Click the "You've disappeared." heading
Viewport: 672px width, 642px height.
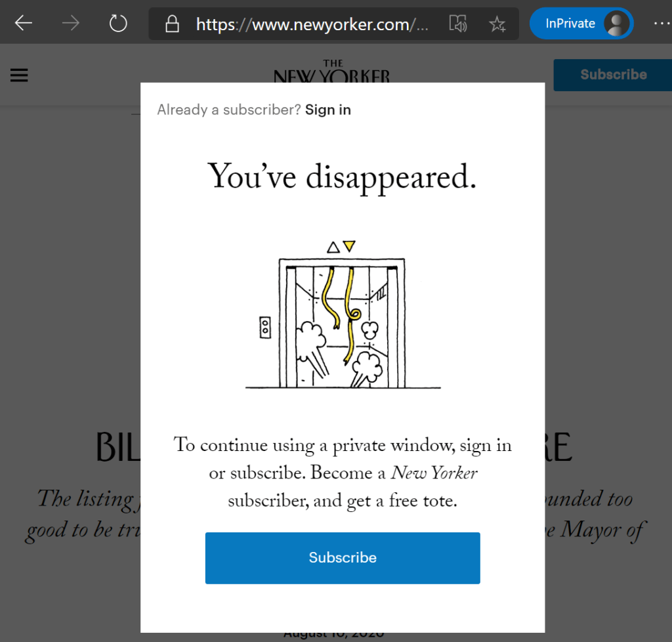coord(342,177)
